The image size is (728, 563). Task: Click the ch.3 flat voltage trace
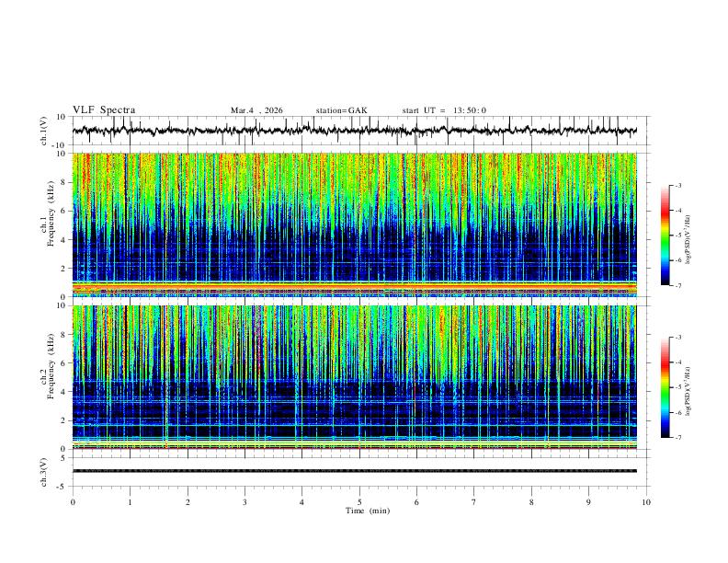355,471
